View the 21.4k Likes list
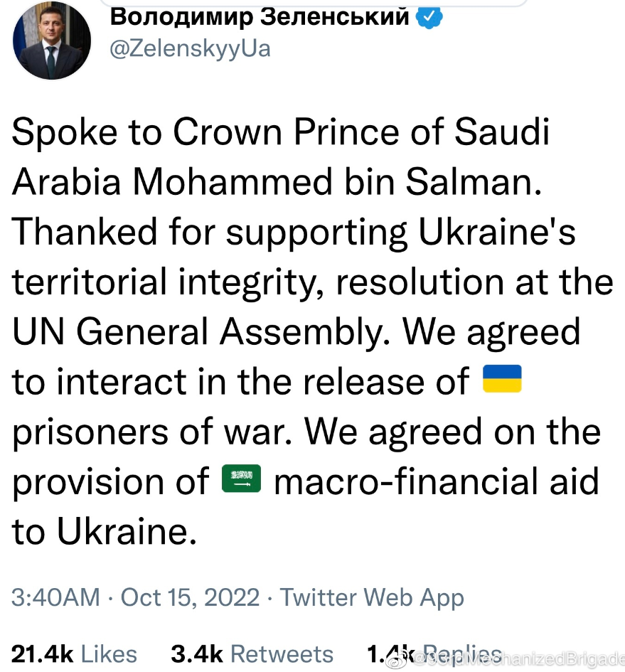The height and width of the screenshot is (672, 625). (x=75, y=654)
